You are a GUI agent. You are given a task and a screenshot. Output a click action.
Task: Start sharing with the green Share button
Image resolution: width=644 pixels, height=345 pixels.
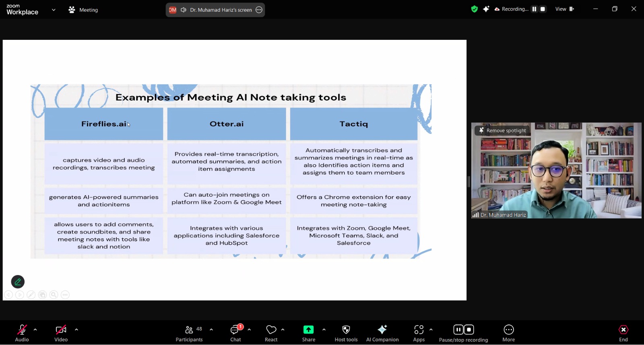[309, 333]
